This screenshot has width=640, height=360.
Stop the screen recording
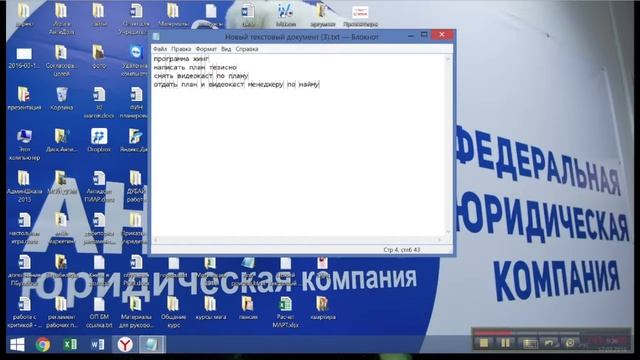(484, 343)
